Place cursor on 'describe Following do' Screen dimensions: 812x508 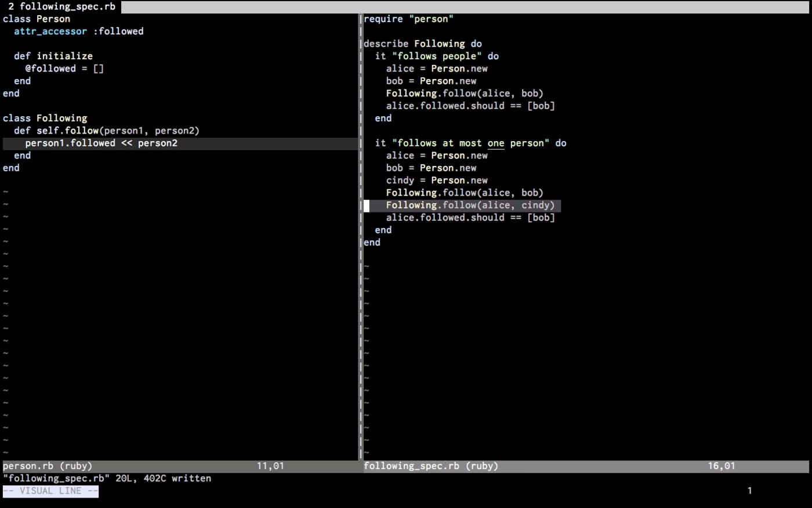coord(422,44)
